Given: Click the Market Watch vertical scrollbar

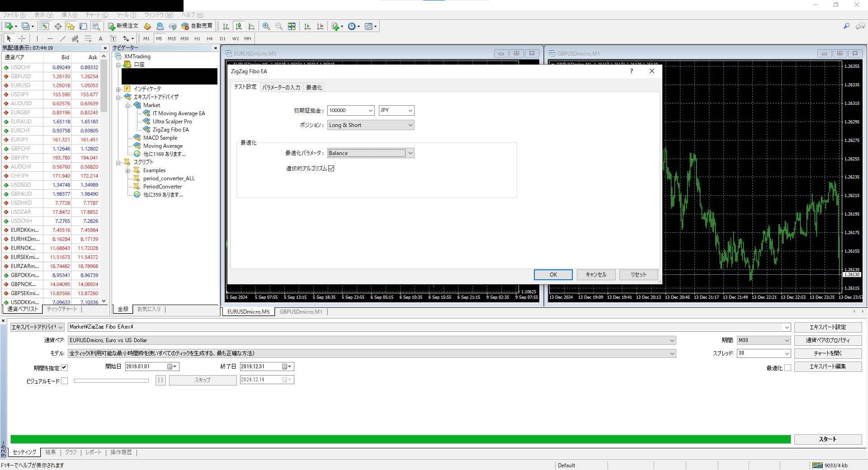Looking at the screenshot, I should 104,179.
